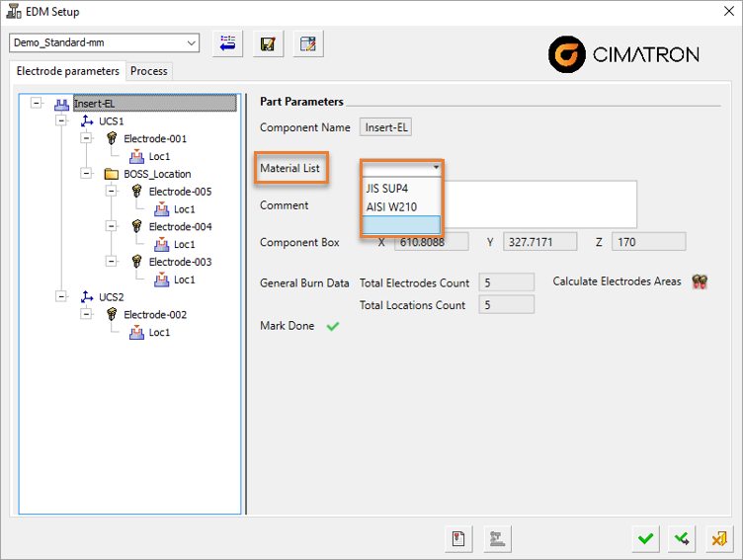Select Electrode-005 in the tree
The height and width of the screenshot is (560, 743).
[180, 192]
